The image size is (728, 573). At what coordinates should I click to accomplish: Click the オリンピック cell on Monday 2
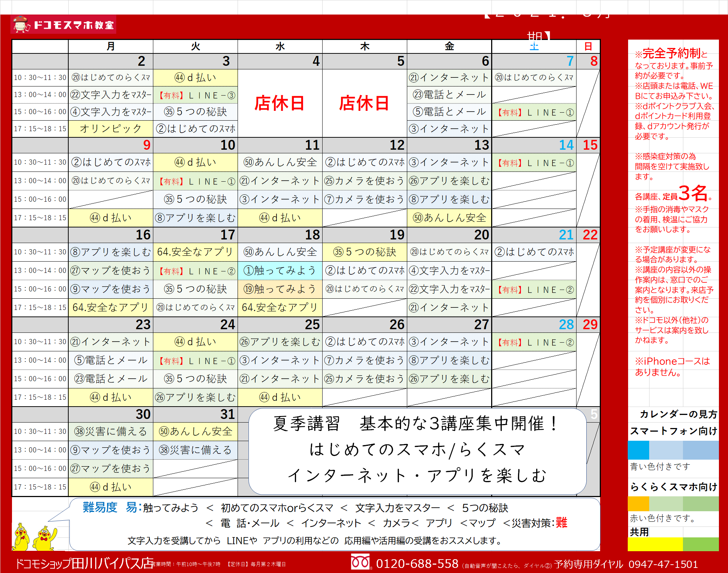tap(110, 129)
